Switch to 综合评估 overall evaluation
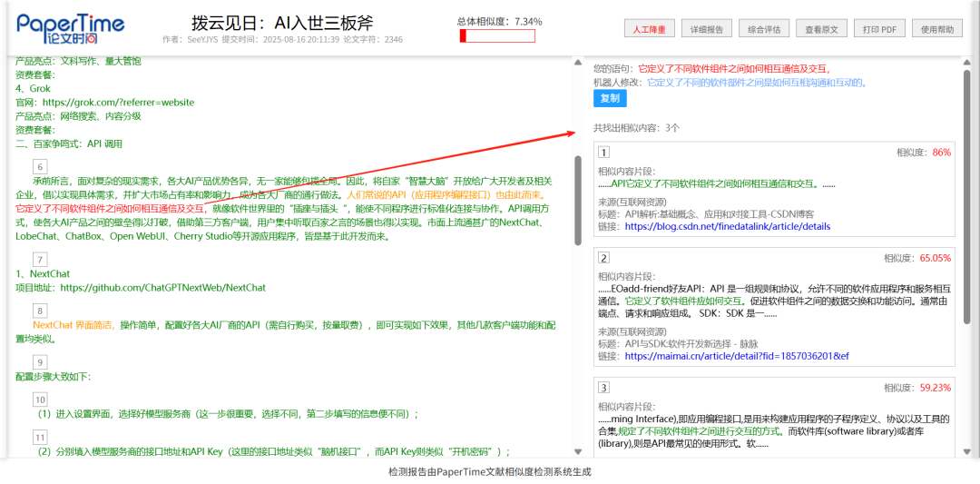 coord(764,29)
